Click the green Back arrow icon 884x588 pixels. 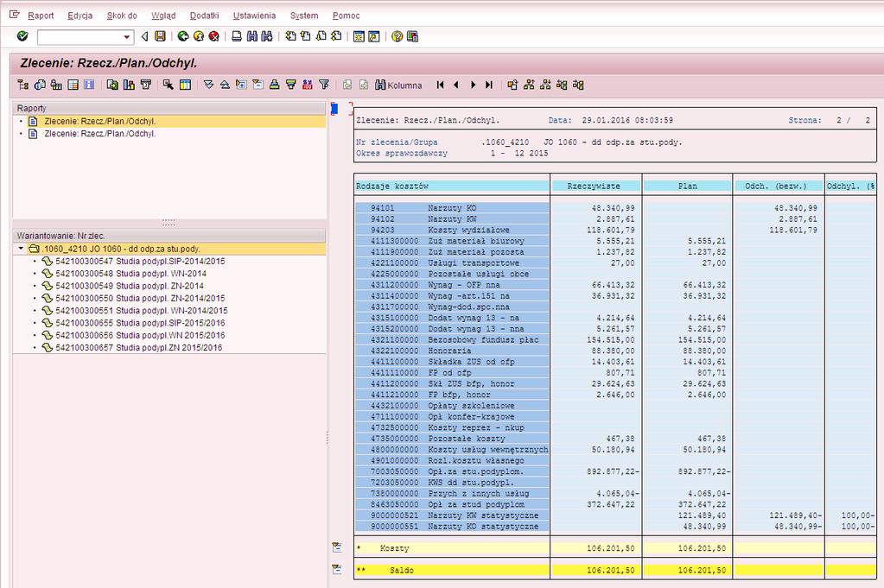coord(182,36)
